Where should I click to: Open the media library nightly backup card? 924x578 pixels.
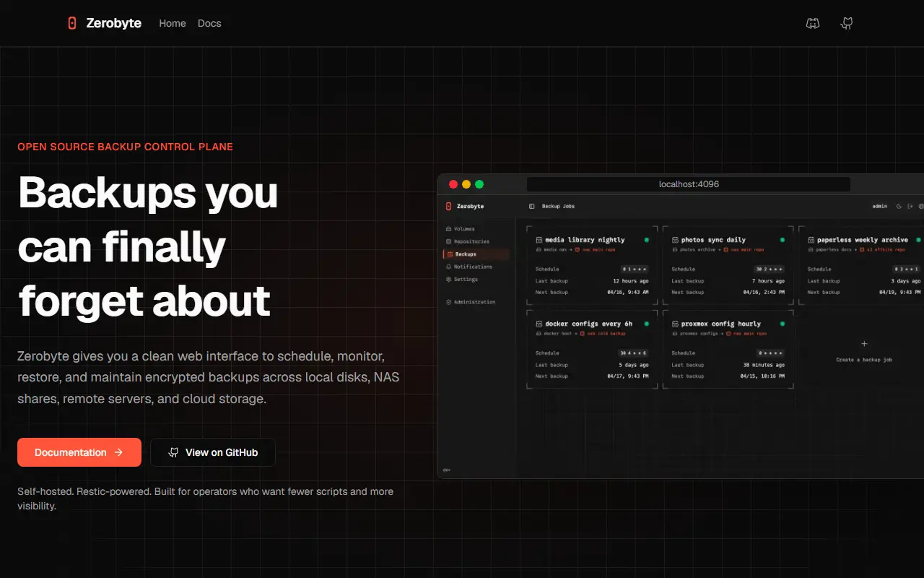click(592, 265)
